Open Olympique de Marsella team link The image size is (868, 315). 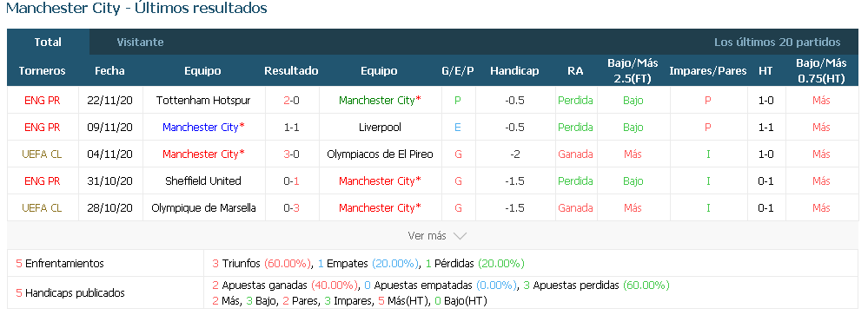[203, 207]
